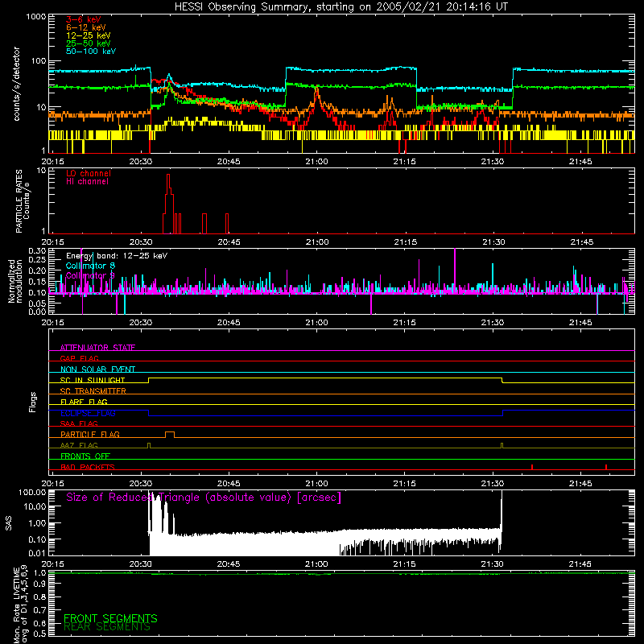Select the red 3-6 keV legend label

[x=84, y=19]
